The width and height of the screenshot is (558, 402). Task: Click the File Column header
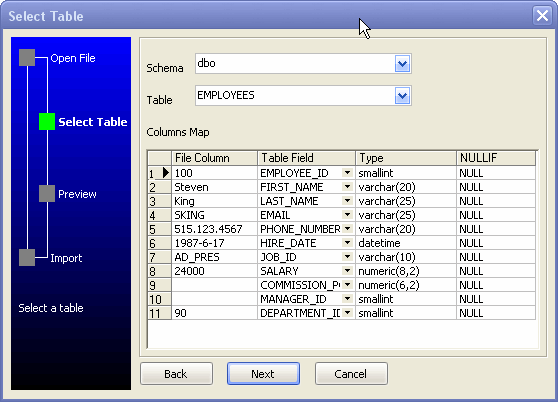215,158
